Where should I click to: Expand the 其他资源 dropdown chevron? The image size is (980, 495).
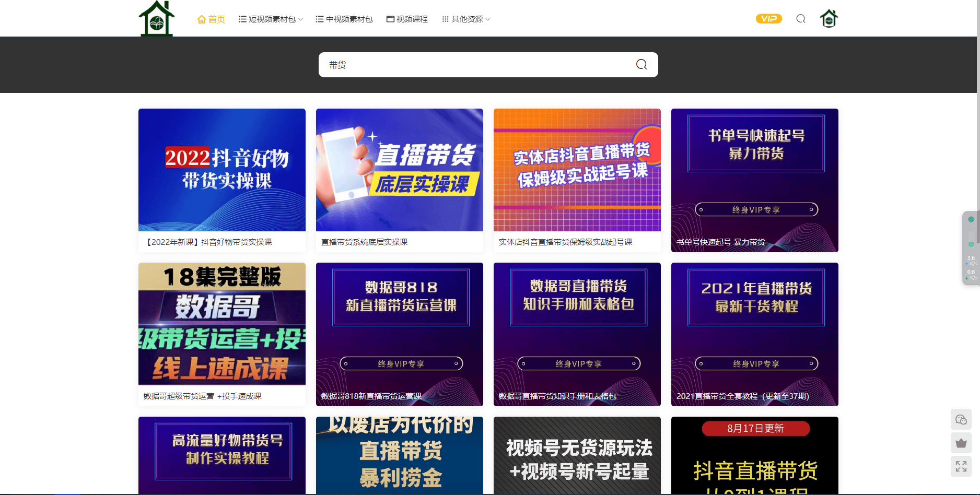coord(488,19)
